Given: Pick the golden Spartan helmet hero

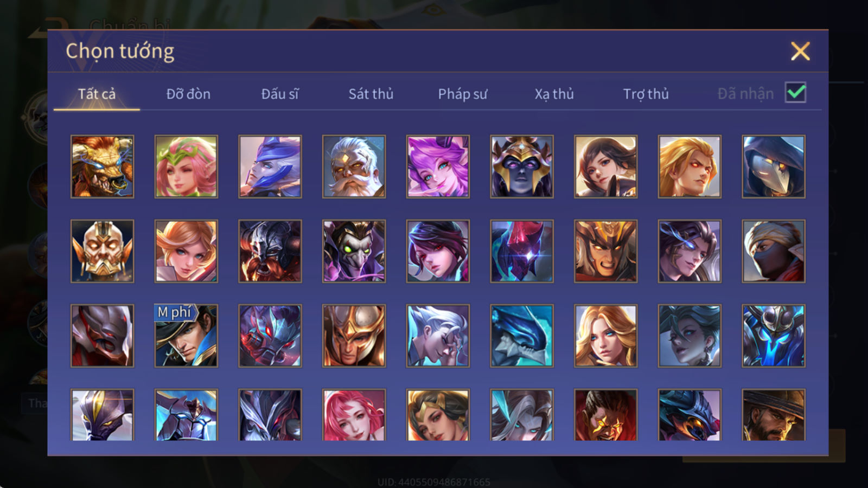Looking at the screenshot, I should (354, 336).
